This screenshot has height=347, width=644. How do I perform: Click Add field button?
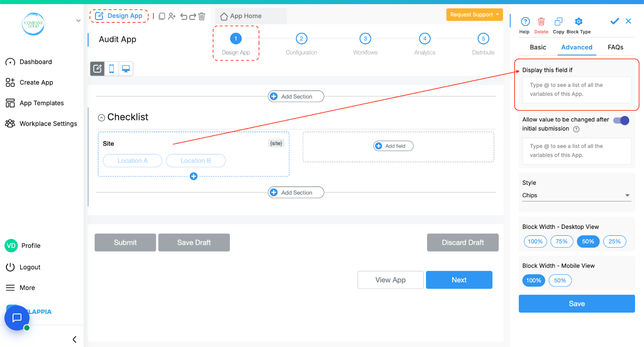coord(393,146)
